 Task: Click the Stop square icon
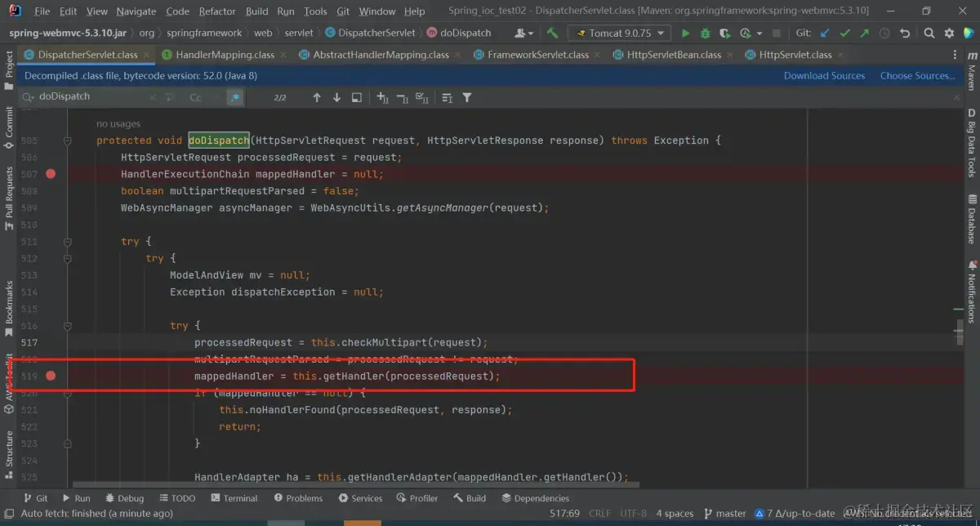pos(777,33)
